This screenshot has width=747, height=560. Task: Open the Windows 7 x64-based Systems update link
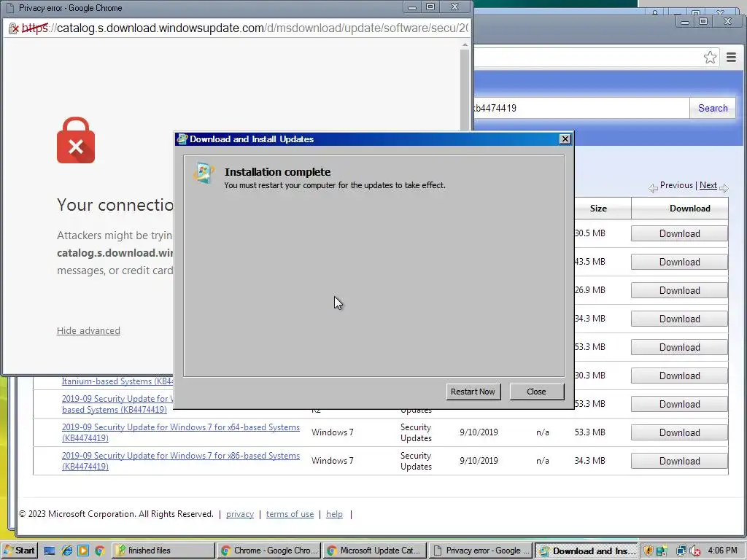pyautogui.click(x=181, y=432)
